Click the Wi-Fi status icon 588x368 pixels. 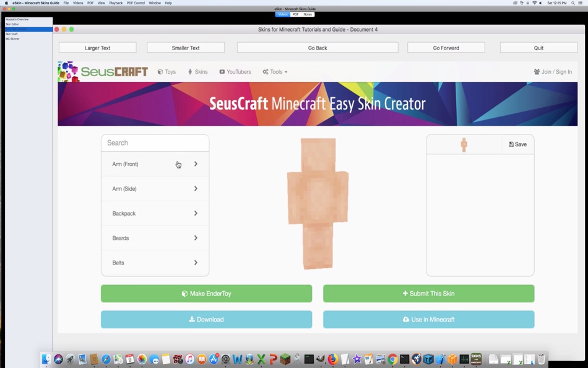pyautogui.click(x=534, y=3)
